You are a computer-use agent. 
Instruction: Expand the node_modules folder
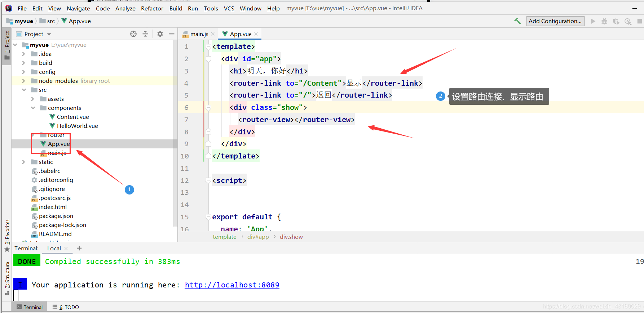(24, 81)
